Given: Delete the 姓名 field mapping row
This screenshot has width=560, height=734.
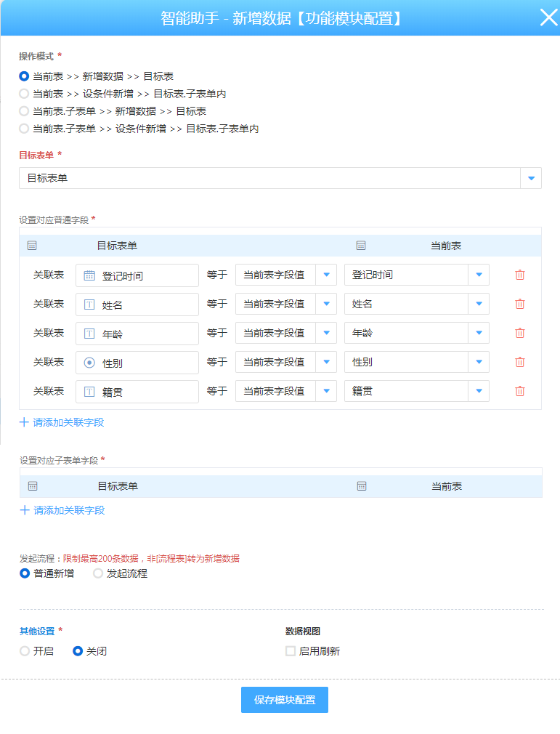Looking at the screenshot, I should pos(519,304).
